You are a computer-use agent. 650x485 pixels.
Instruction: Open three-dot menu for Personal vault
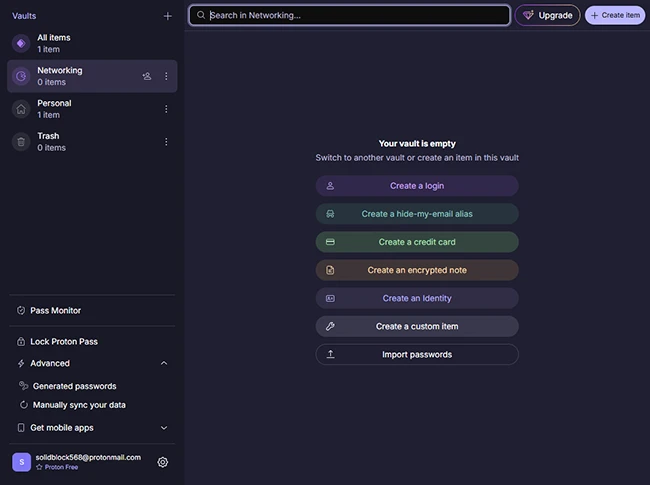[x=166, y=109]
